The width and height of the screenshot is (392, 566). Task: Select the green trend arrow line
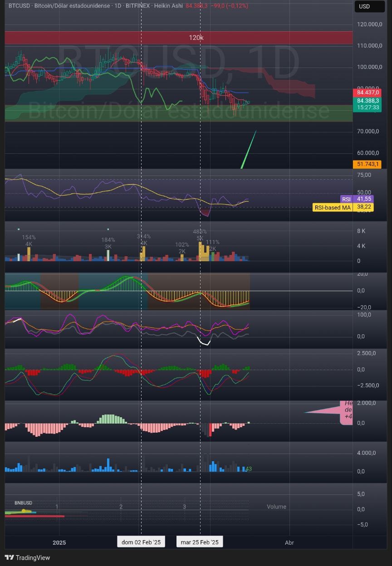pyautogui.click(x=249, y=150)
